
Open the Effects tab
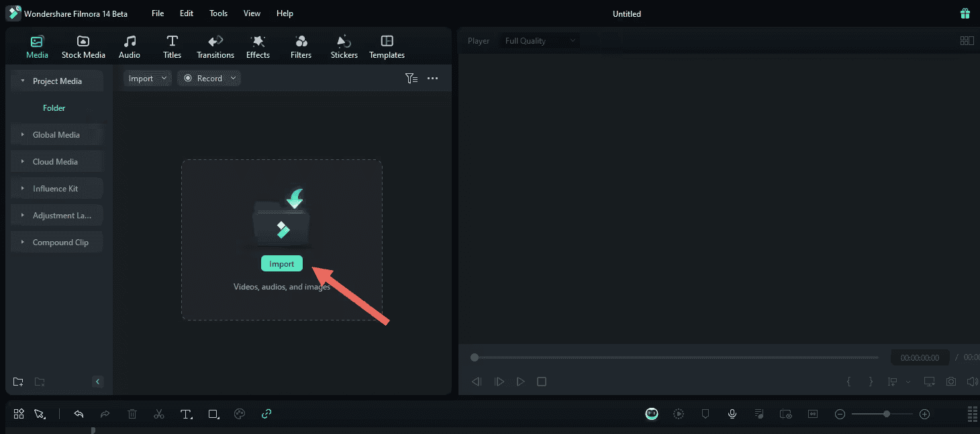point(258,47)
